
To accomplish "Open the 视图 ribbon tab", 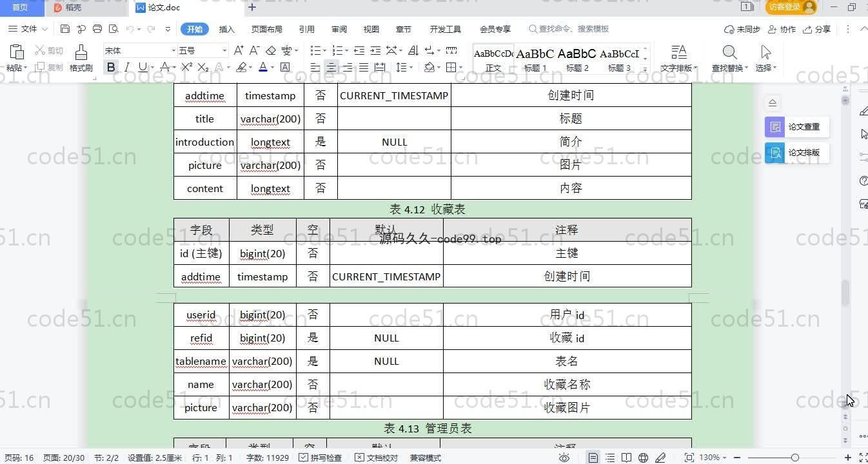I will click(371, 29).
